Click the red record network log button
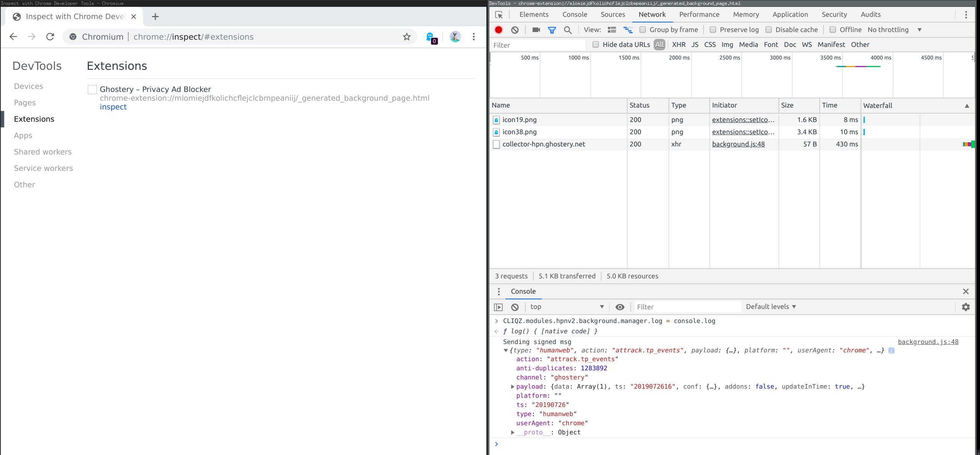Image resolution: width=980 pixels, height=455 pixels. [x=499, y=30]
